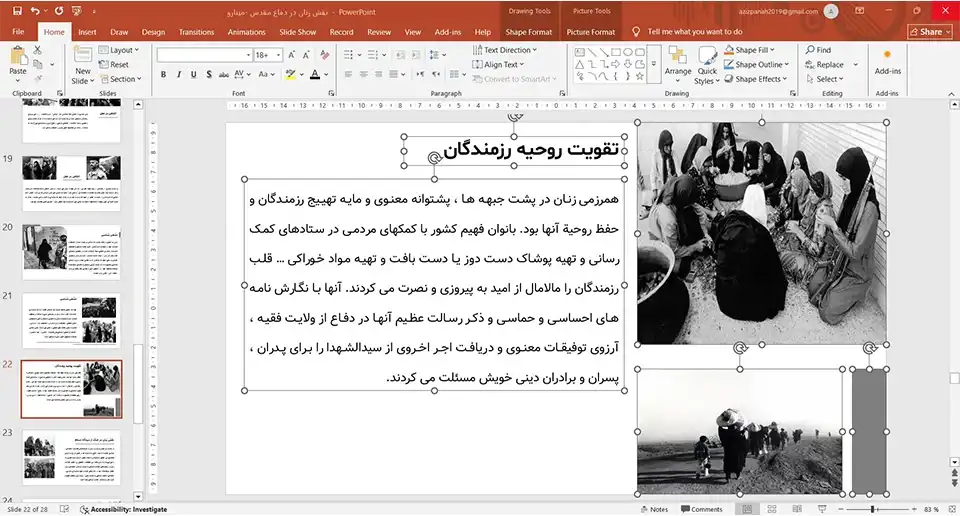960x516 pixels.
Task: Expand the Text Direction dropdown
Action: coord(504,50)
